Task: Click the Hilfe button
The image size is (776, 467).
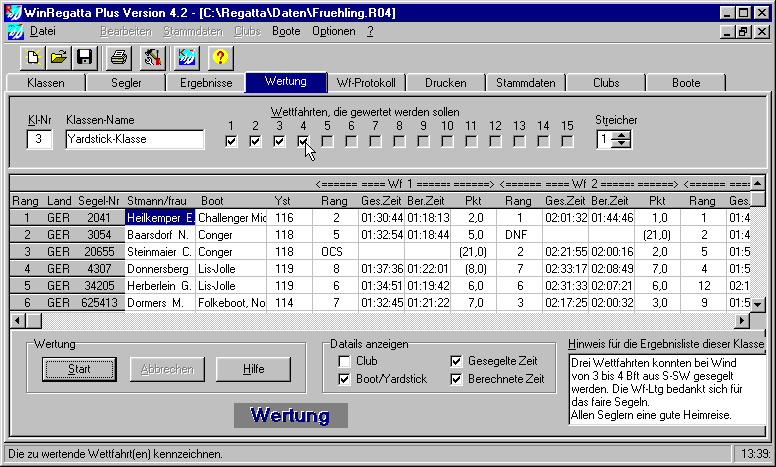Action: [x=254, y=368]
